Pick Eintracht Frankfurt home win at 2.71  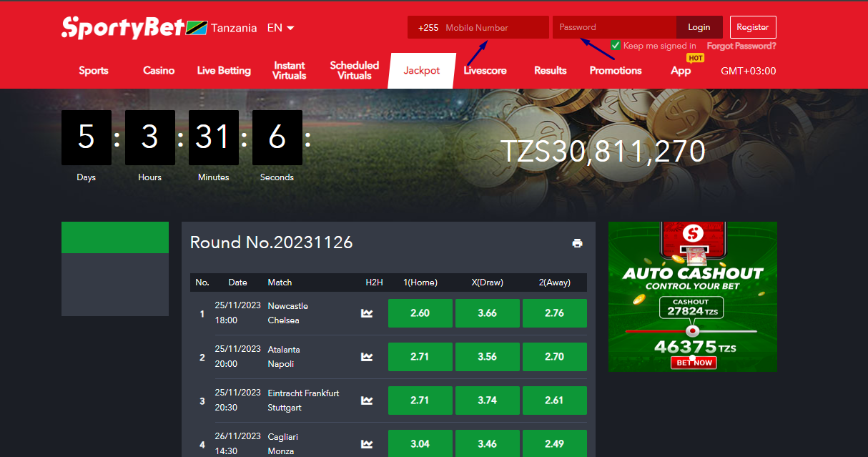pyautogui.click(x=420, y=401)
